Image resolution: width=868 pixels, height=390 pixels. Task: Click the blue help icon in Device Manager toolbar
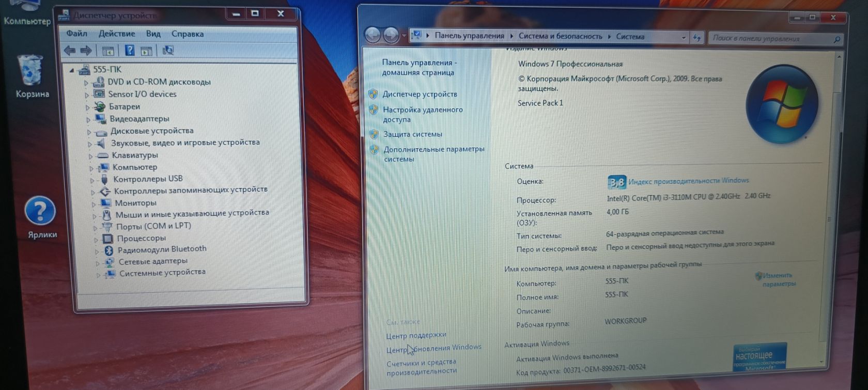[x=130, y=51]
